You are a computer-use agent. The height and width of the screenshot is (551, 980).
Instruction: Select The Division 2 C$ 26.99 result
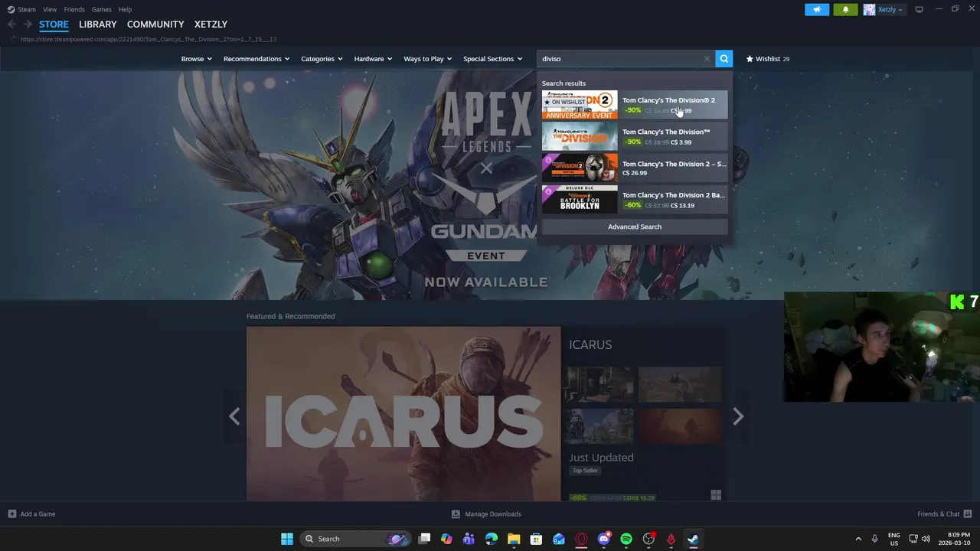tap(635, 168)
